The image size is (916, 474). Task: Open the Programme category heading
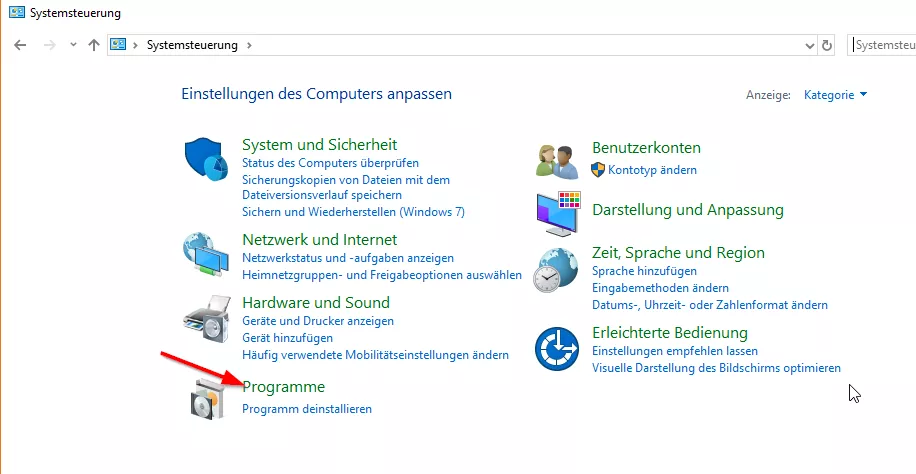coord(283,387)
